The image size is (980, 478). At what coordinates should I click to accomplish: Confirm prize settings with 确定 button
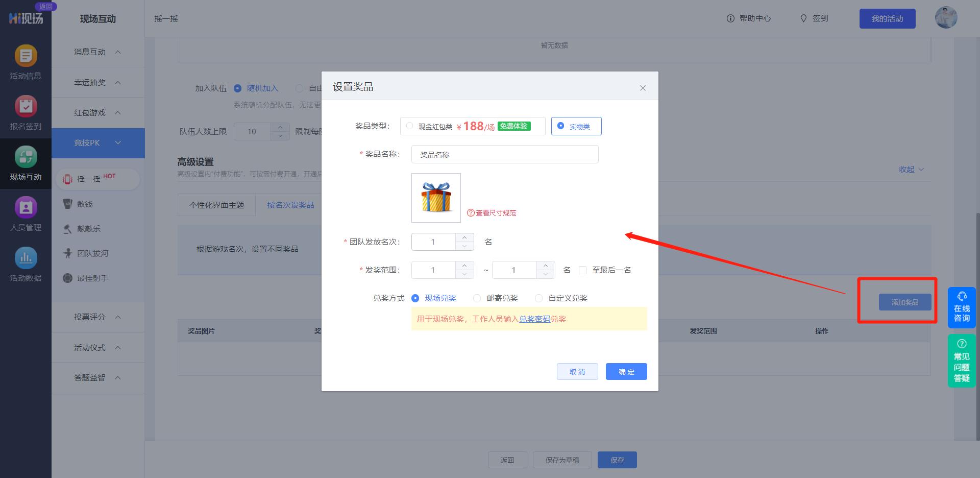click(626, 371)
